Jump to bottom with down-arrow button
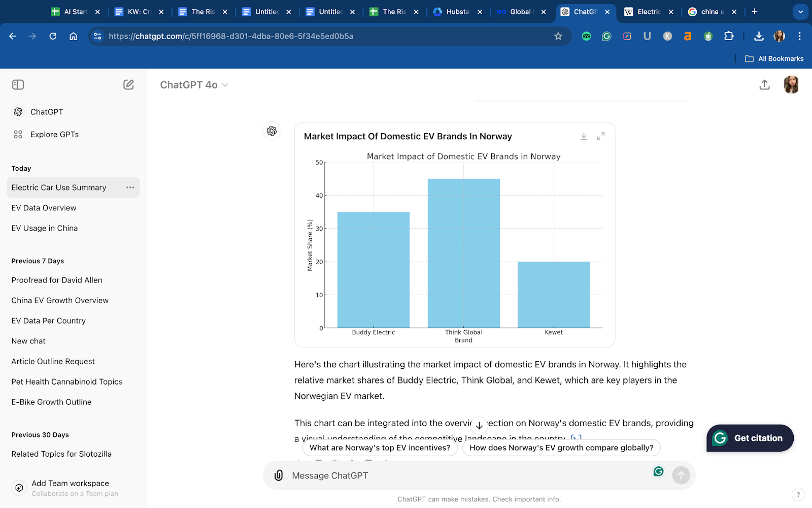The image size is (812, 508). pyautogui.click(x=479, y=426)
